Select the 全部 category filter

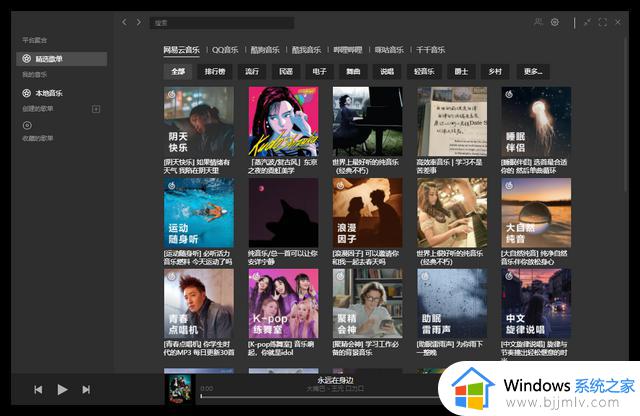[178, 71]
